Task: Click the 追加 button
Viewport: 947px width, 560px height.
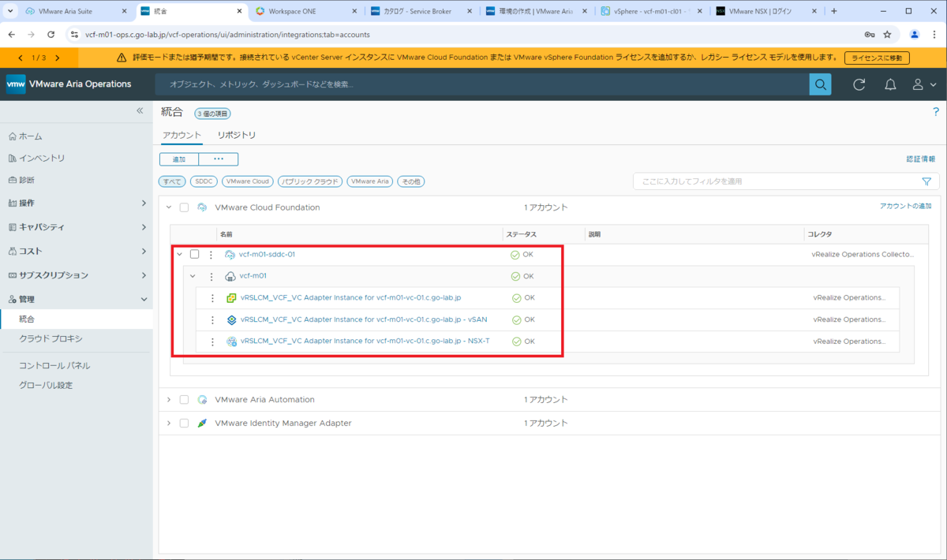Action: click(x=179, y=159)
